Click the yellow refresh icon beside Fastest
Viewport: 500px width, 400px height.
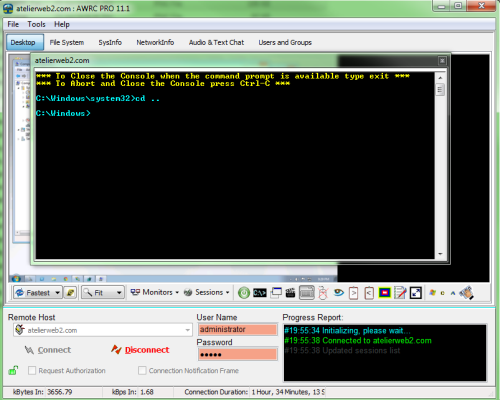click(70, 293)
